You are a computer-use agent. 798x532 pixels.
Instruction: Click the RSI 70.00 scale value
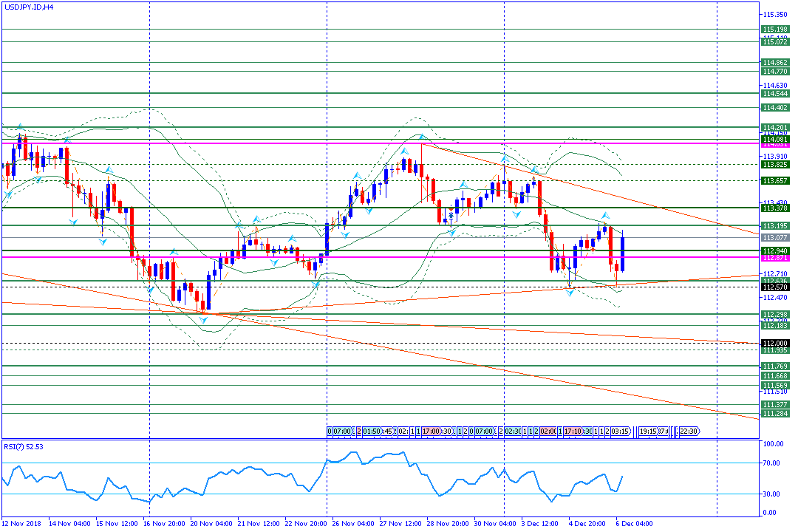click(x=772, y=463)
